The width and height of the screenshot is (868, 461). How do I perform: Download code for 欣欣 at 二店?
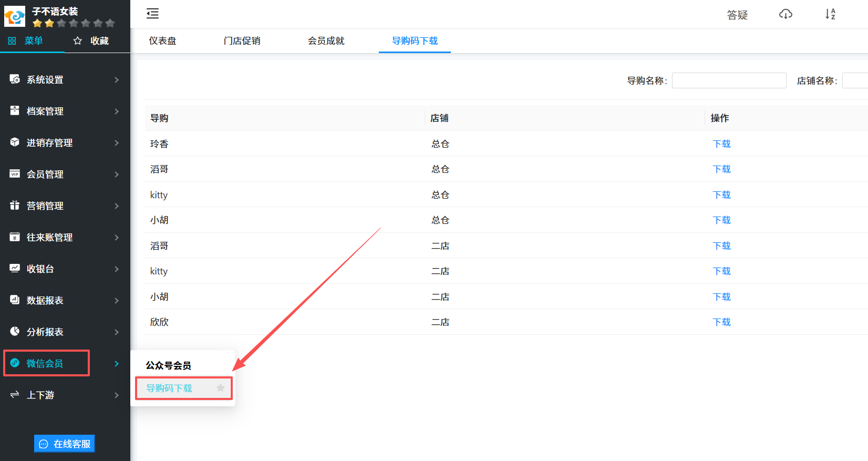721,322
